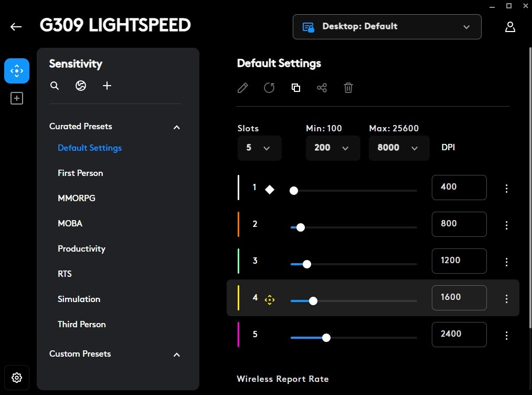Click the DPI shift icon on slot 4
Image resolution: width=532 pixels, height=395 pixels.
click(x=269, y=300)
